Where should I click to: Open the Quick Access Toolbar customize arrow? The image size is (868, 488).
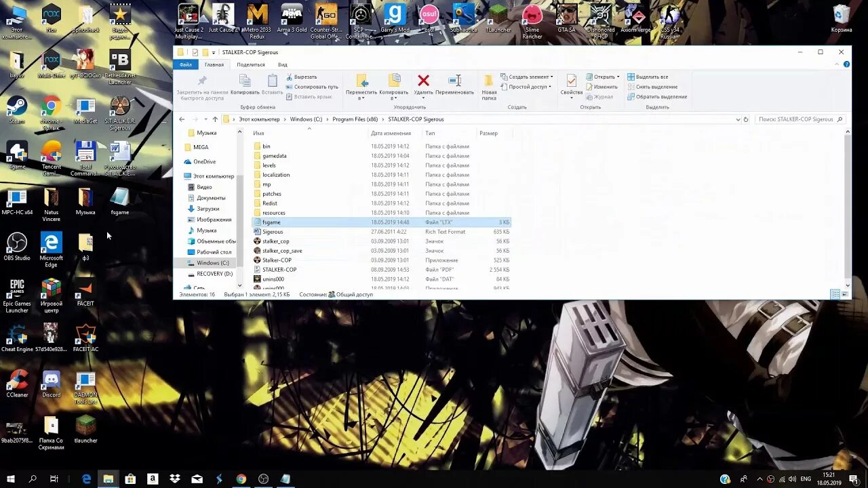(x=214, y=52)
